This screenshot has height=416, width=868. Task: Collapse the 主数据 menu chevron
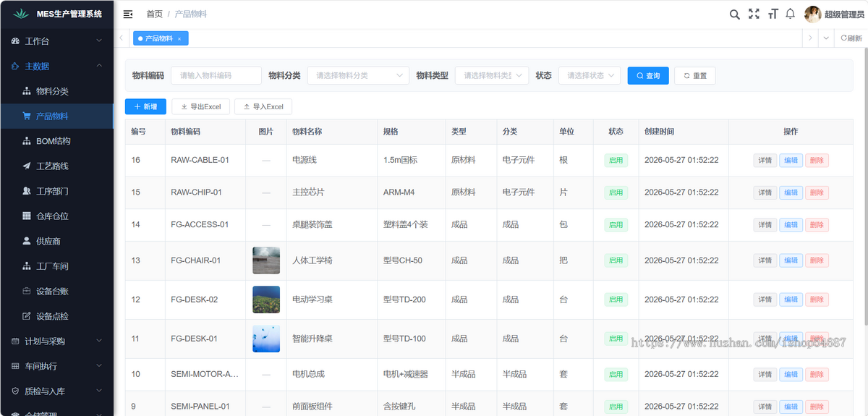click(x=99, y=66)
